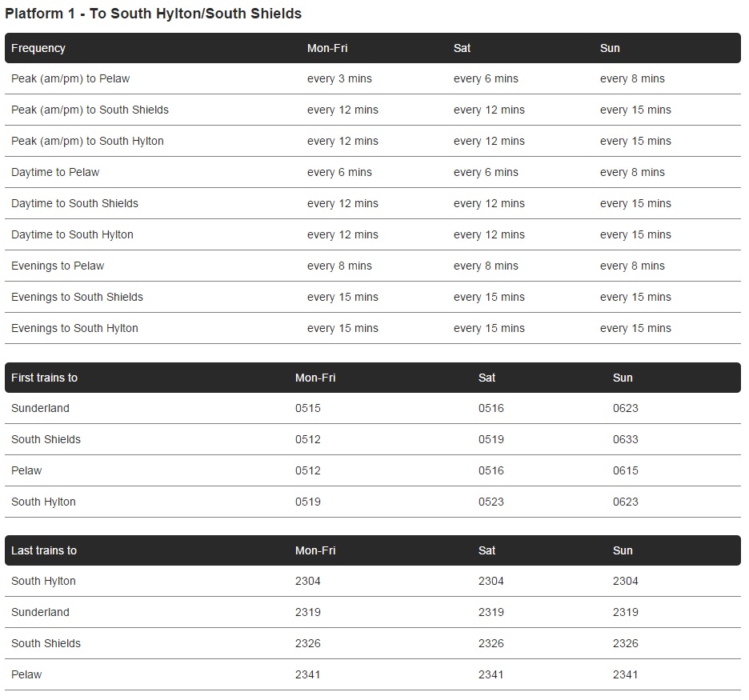Click the 0633 Sunday South Shields time
This screenshot has width=749, height=700.
(625, 439)
